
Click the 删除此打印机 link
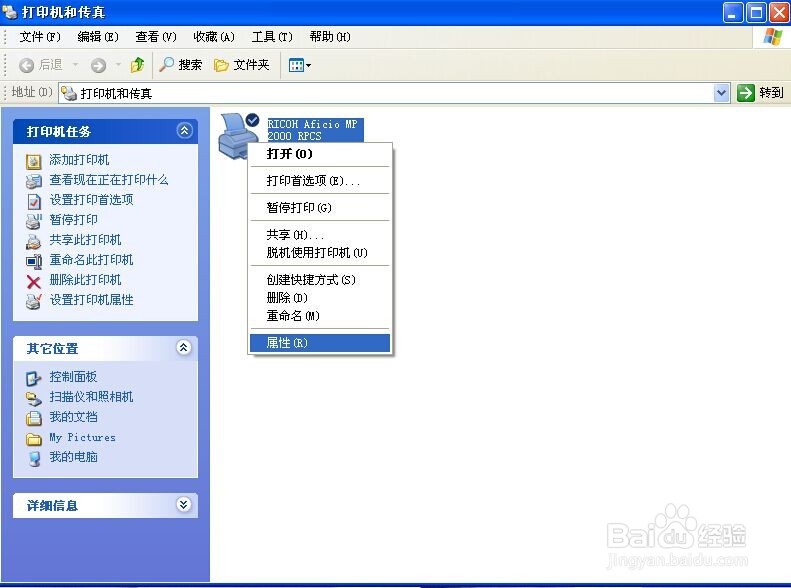tap(85, 280)
